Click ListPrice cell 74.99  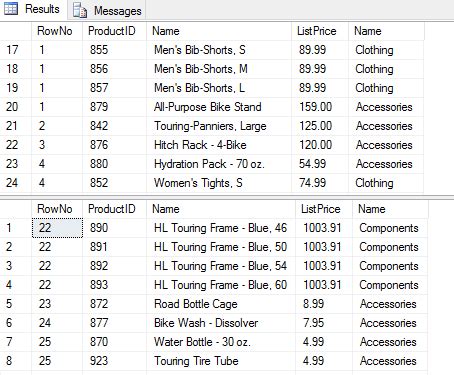click(x=320, y=183)
